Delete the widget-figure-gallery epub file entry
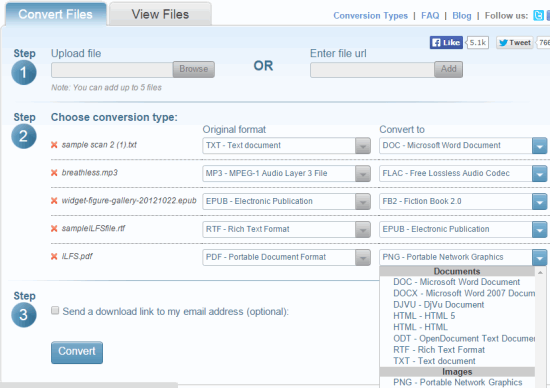550x388 pixels. pyautogui.click(x=54, y=201)
